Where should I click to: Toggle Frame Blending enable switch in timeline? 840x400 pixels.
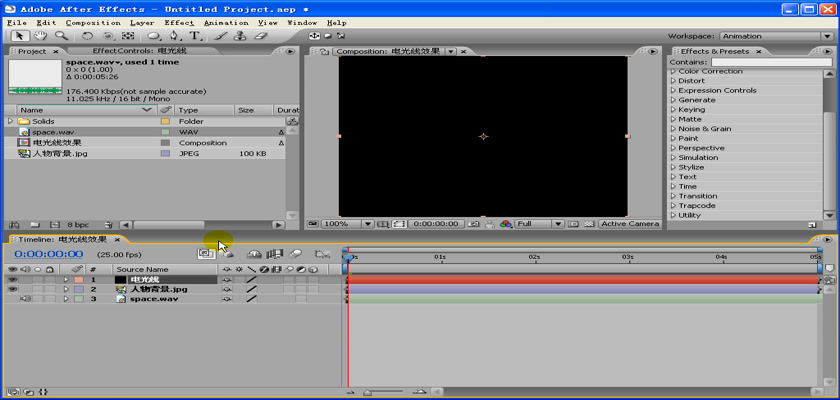275,254
